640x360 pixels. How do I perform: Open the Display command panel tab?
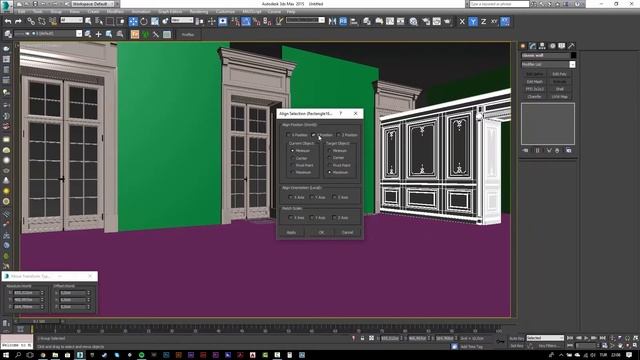coord(562,46)
